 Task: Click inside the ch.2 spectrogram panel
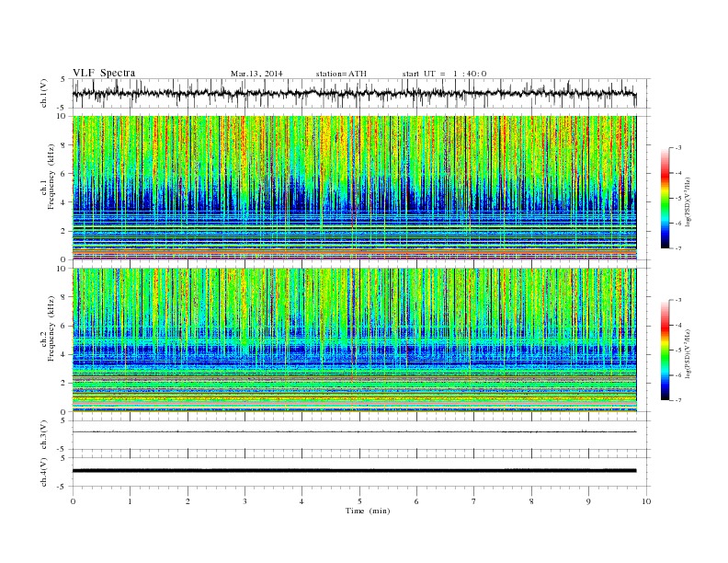point(354,339)
